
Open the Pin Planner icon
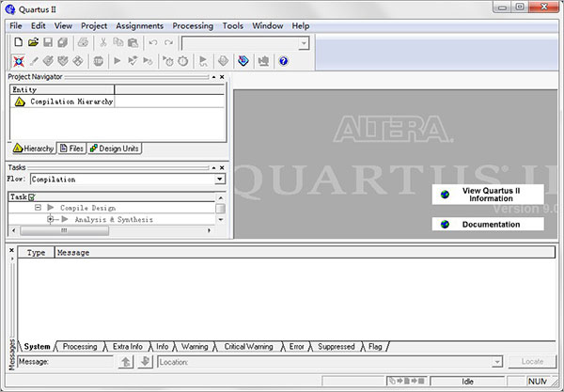[63, 61]
